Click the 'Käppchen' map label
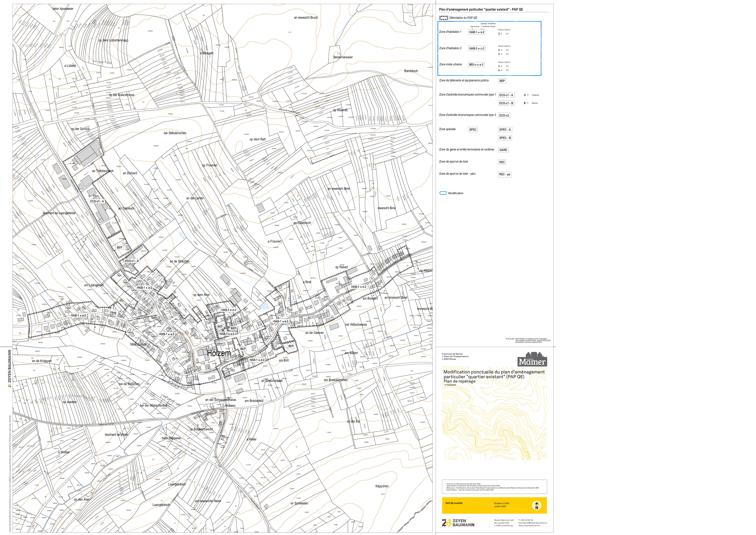Image resolution: width=756 pixels, height=535 pixels. click(x=382, y=486)
